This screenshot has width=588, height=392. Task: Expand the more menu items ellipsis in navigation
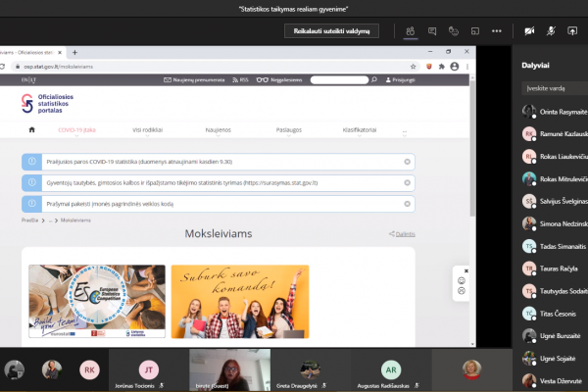click(405, 132)
